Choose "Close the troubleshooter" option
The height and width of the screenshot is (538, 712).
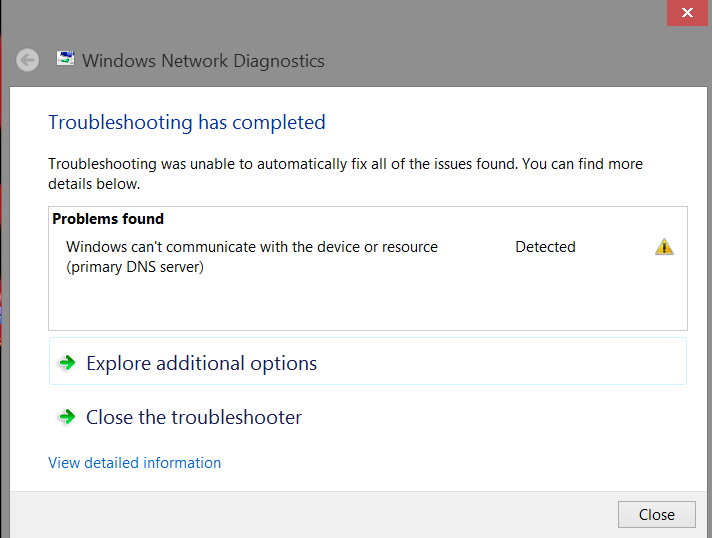[x=194, y=417]
